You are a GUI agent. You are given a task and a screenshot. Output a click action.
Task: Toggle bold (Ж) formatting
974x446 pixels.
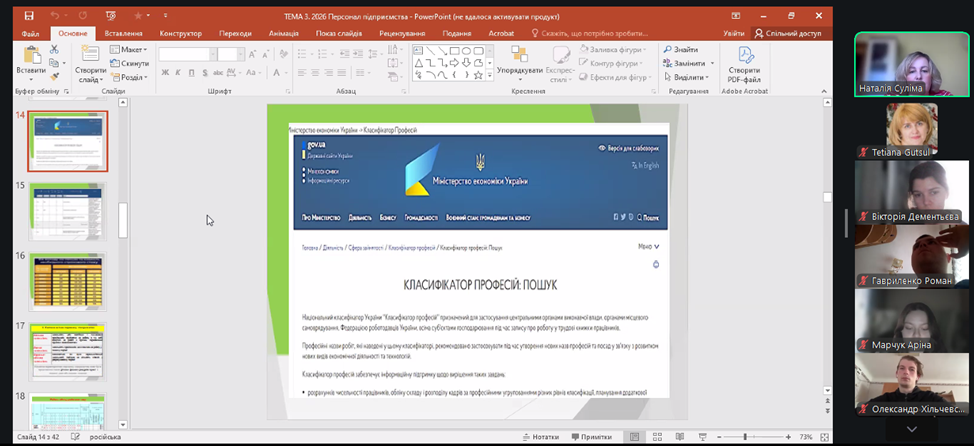point(165,73)
